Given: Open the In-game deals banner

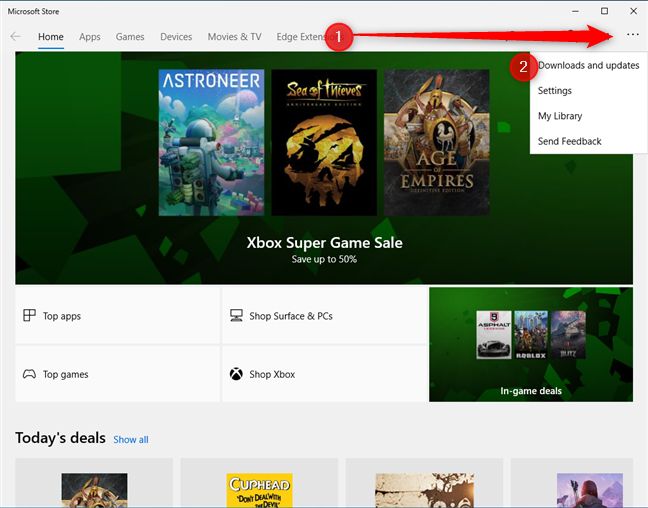Looking at the screenshot, I should pos(531,344).
